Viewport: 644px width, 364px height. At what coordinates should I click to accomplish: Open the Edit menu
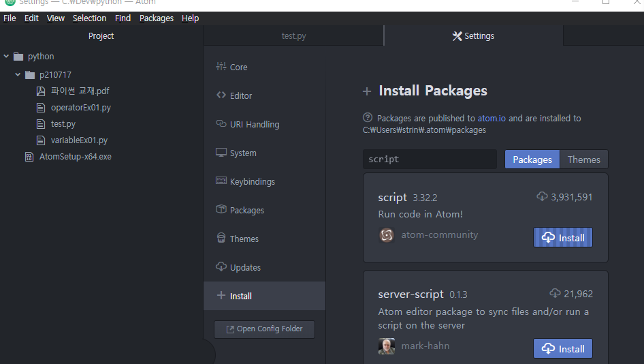click(31, 18)
